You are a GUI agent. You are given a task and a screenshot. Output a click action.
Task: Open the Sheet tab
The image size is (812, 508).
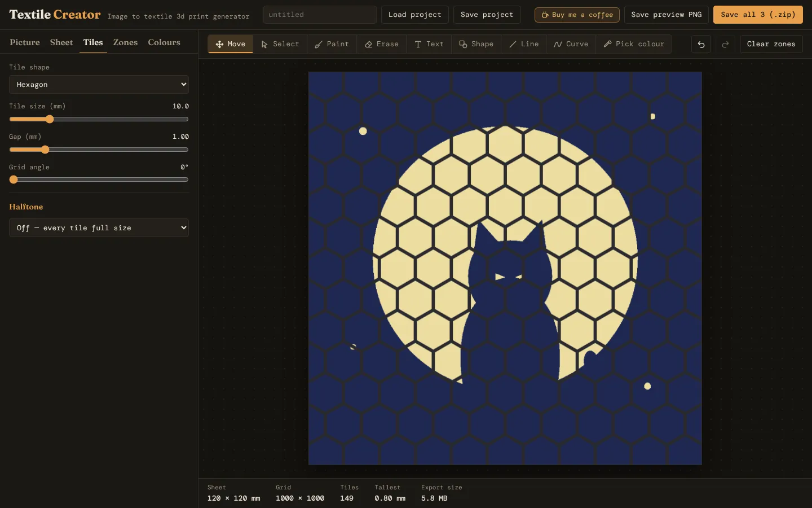coord(61,42)
